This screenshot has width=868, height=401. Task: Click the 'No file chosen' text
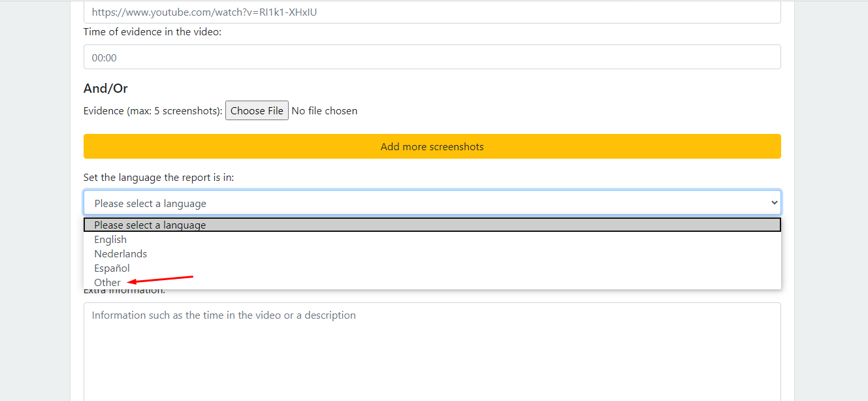[325, 111]
